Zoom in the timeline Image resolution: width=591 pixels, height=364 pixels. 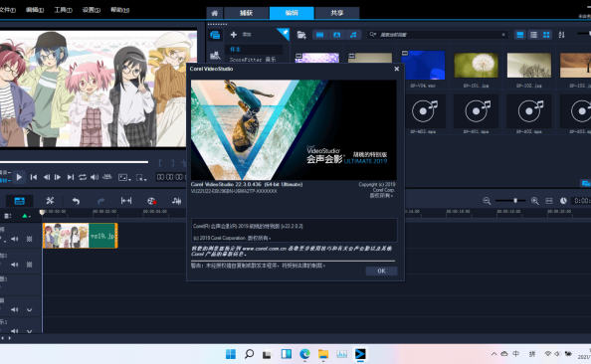click(x=535, y=201)
